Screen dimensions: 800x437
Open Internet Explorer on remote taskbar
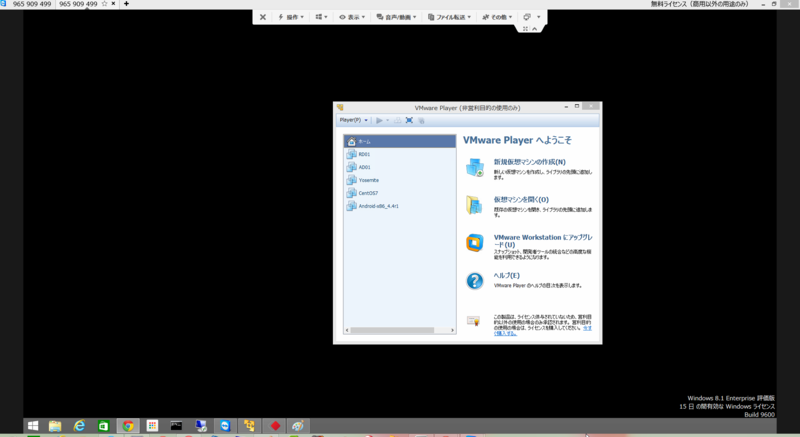tap(79, 426)
